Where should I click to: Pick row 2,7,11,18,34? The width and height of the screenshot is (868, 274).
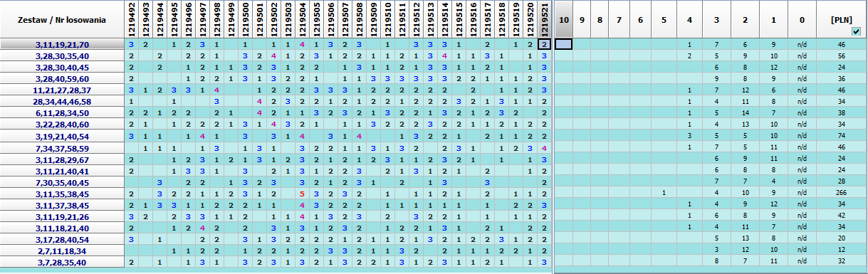[62, 251]
